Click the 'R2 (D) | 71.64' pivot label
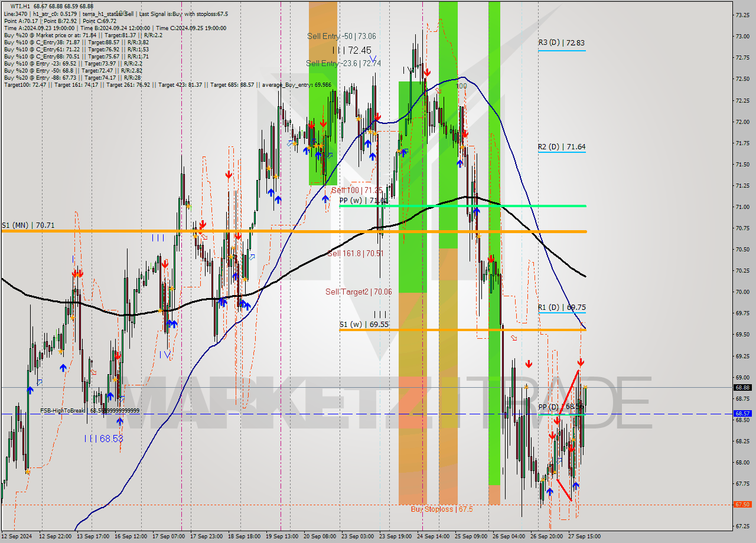This screenshot has width=756, height=543. click(561, 146)
